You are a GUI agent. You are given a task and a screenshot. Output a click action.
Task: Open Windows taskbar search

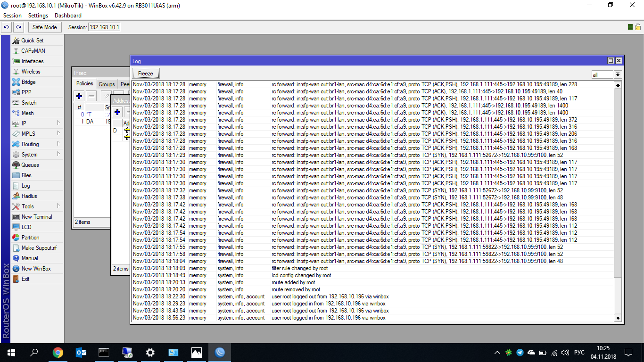(x=34, y=353)
